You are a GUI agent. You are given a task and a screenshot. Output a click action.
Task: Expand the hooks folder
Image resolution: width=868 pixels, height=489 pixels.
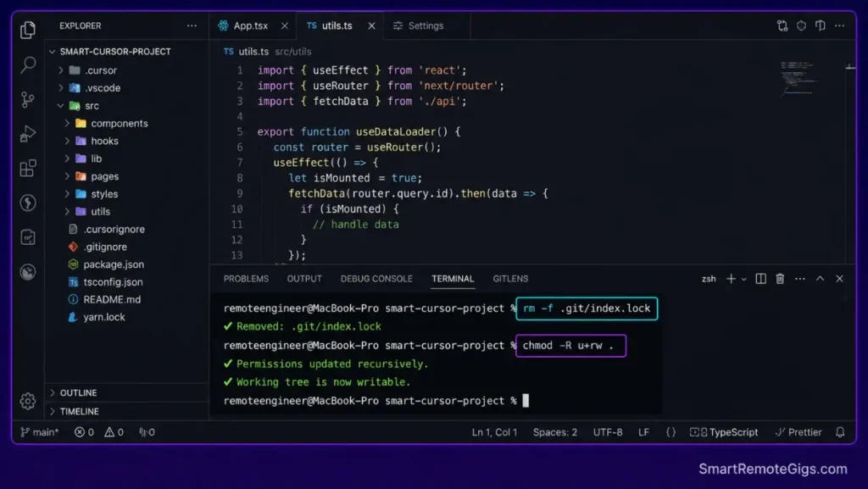click(67, 141)
